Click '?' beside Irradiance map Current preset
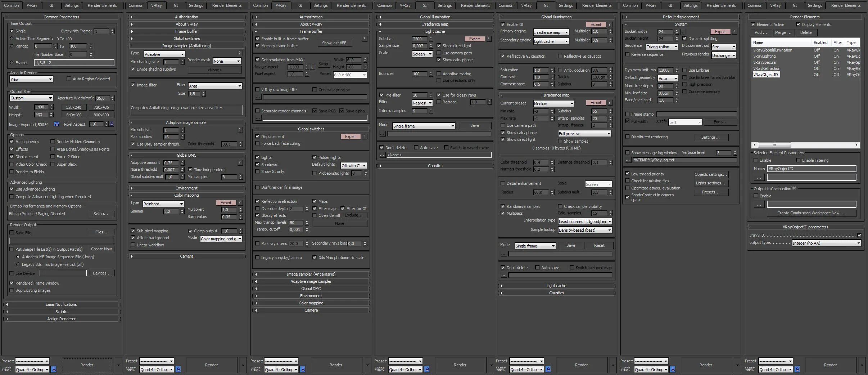 click(610, 103)
